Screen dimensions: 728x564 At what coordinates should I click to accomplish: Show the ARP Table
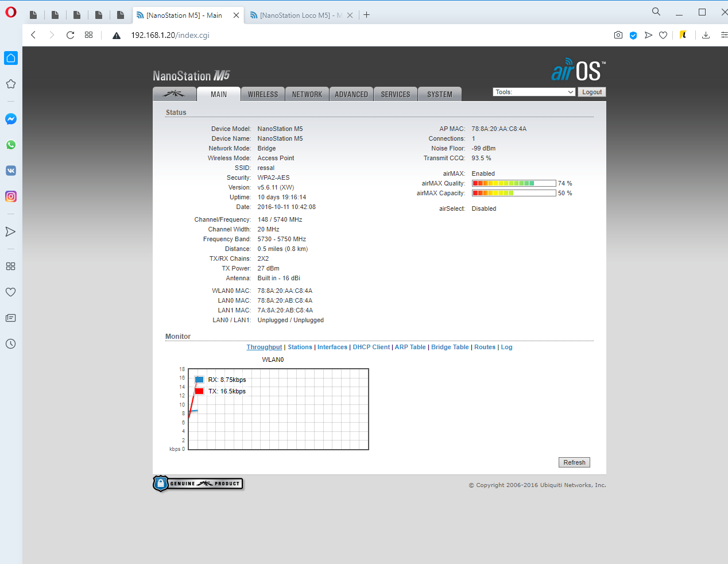(410, 347)
